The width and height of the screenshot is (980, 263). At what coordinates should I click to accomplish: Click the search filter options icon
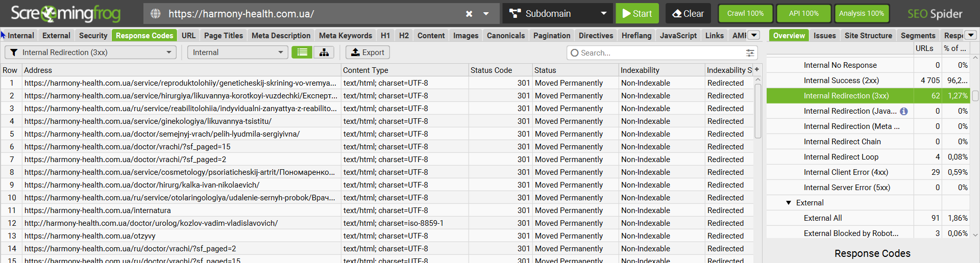tap(750, 53)
